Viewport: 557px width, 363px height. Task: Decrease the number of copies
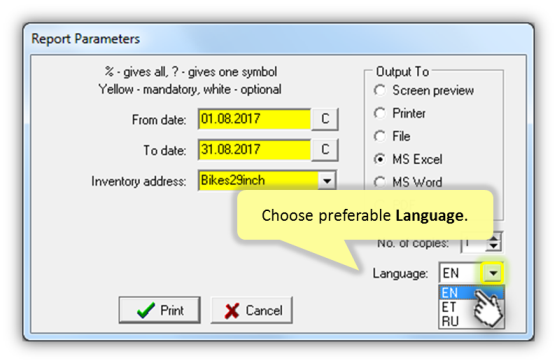click(494, 247)
